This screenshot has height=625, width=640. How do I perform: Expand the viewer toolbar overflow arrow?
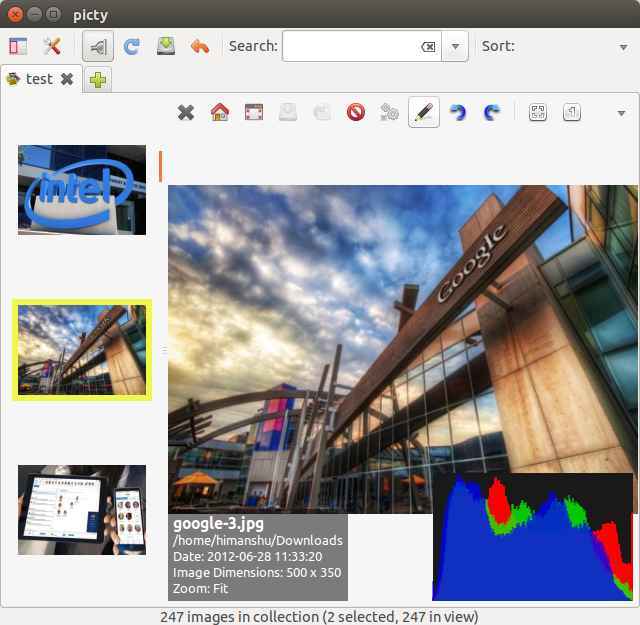[621, 113]
